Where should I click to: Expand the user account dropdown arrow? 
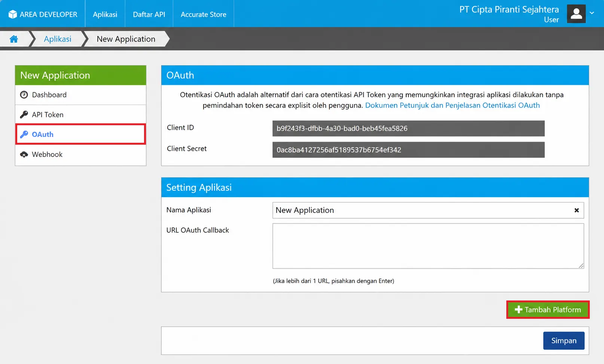(x=592, y=13)
